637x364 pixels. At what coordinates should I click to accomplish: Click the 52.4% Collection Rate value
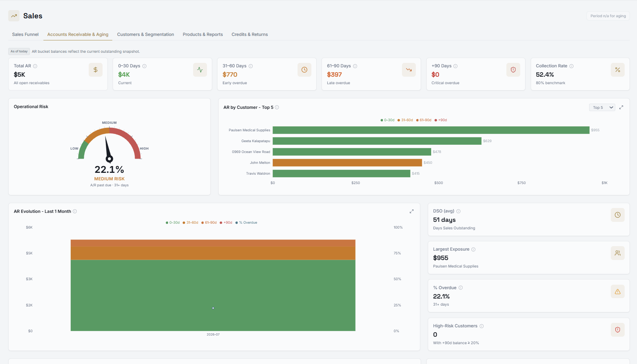tap(545, 74)
